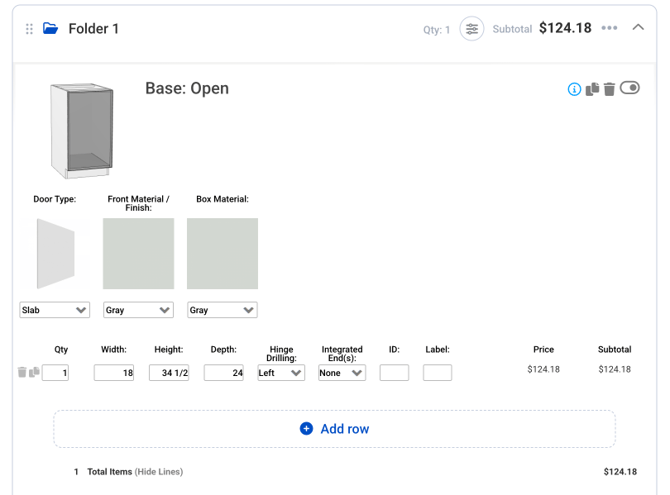Copy the cabinet row

(x=34, y=373)
